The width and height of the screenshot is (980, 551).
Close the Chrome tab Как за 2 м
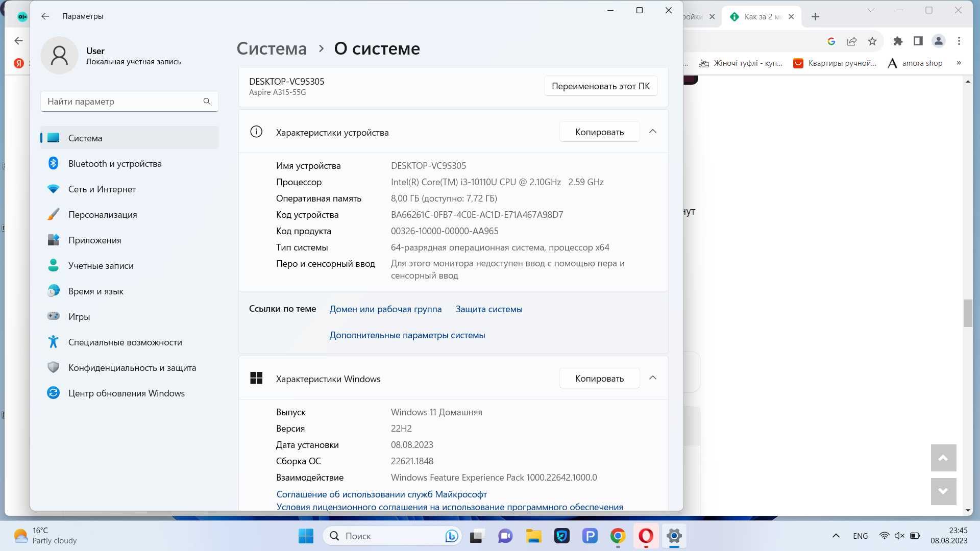click(791, 17)
